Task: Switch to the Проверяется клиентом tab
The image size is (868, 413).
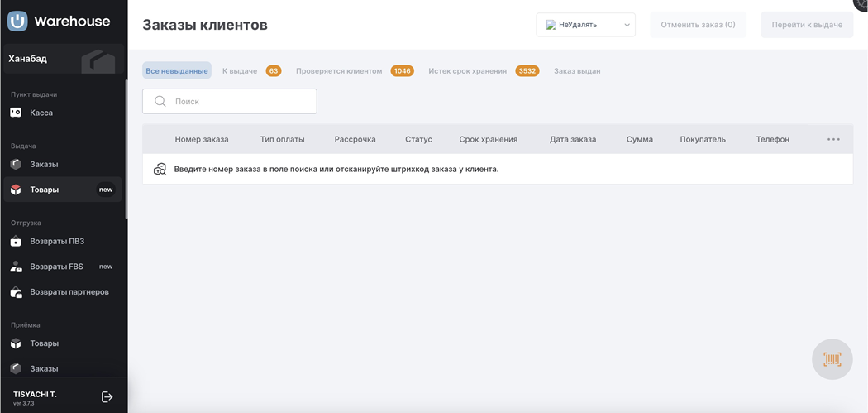Action: [x=339, y=71]
